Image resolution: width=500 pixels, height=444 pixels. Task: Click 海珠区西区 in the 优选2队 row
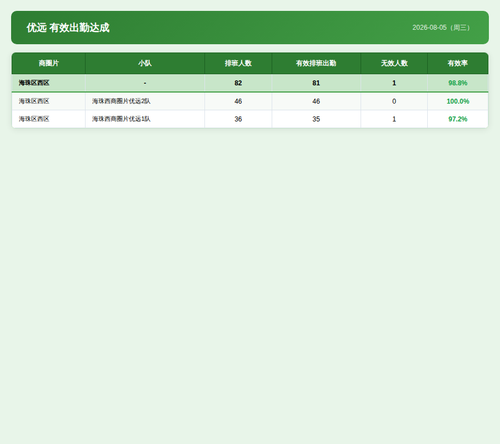click(x=34, y=101)
